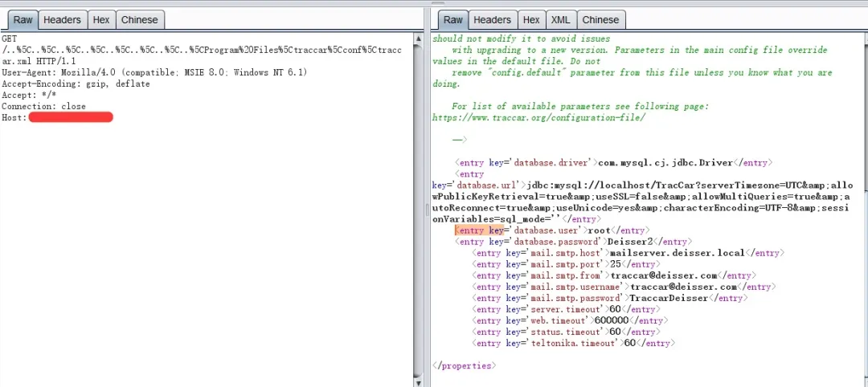
Task: Click the request panel scroll up arrow
Action: 419,38
